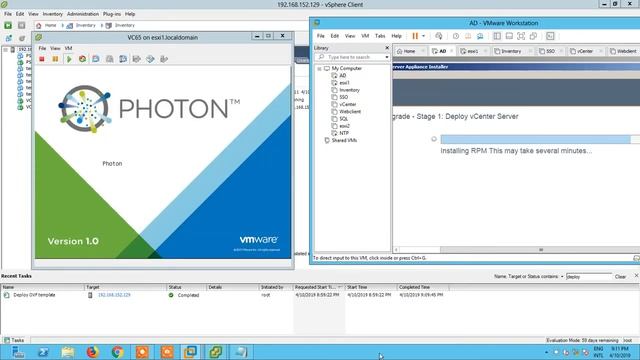Click Clear button in Recent Tasks filter
640x360 pixels.
coord(620,276)
